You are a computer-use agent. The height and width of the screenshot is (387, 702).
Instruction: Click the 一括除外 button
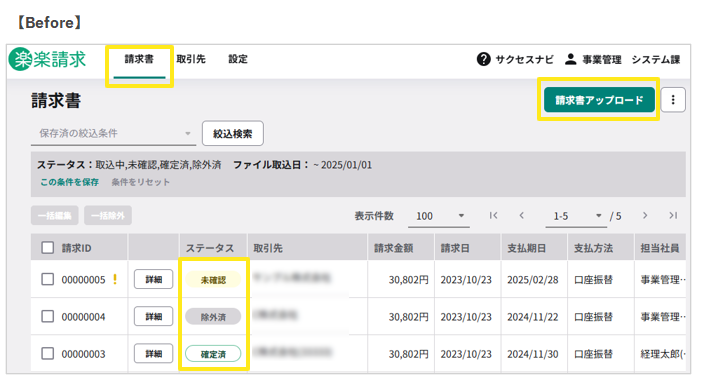[108, 215]
